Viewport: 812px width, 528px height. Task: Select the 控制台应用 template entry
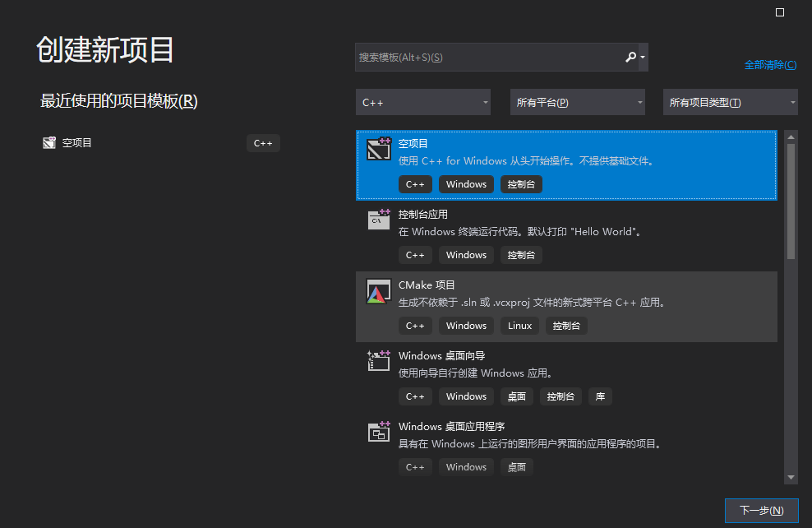[x=565, y=234]
